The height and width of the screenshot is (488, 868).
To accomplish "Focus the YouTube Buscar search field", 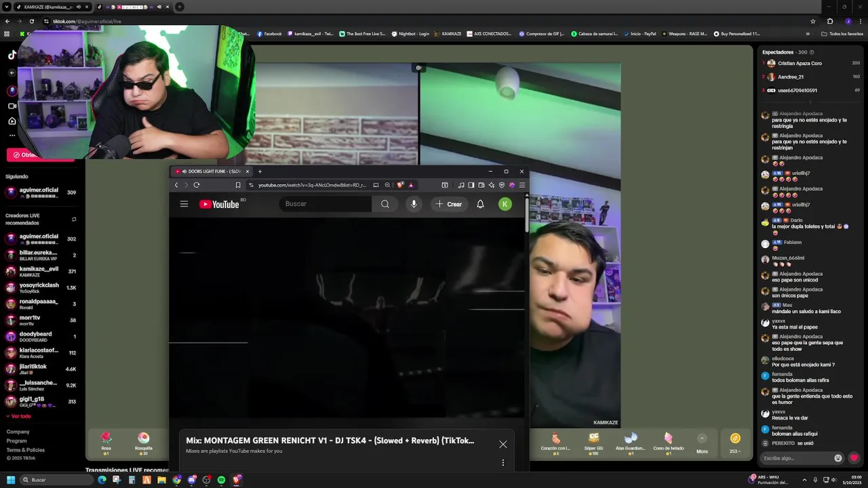I will pos(325,204).
